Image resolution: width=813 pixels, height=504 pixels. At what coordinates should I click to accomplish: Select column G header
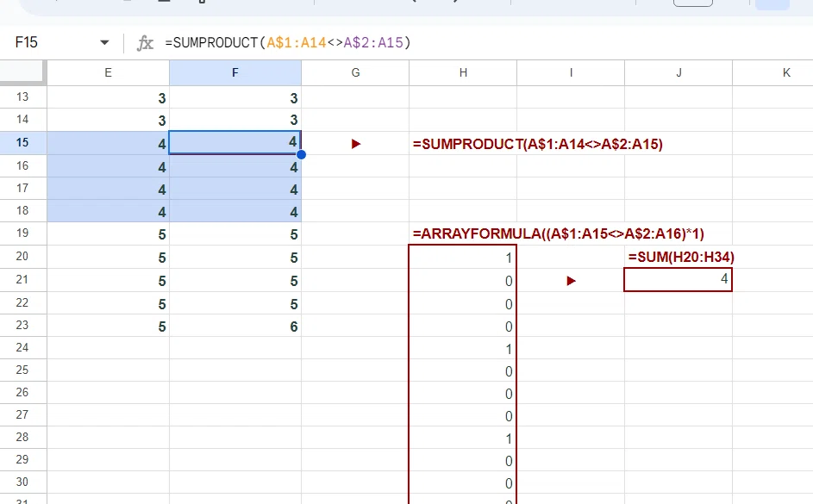355,72
